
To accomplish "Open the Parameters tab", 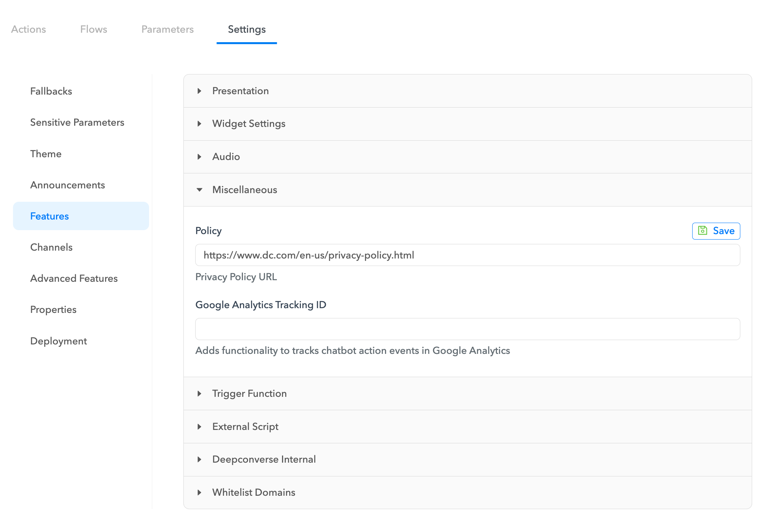I will click(167, 30).
